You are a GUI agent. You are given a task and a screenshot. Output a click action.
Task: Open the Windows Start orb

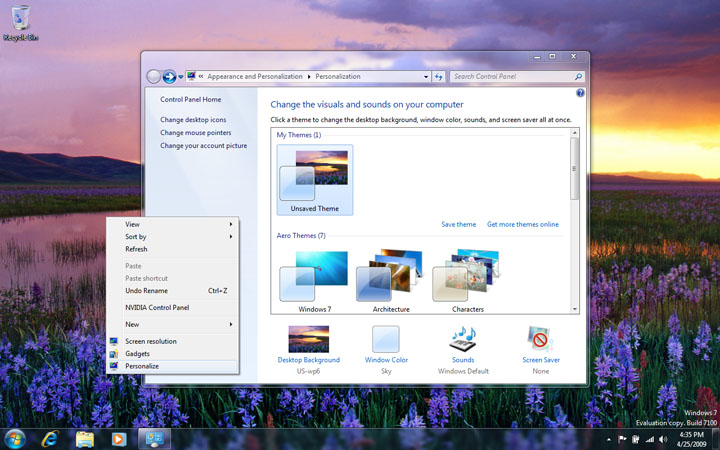(x=15, y=439)
